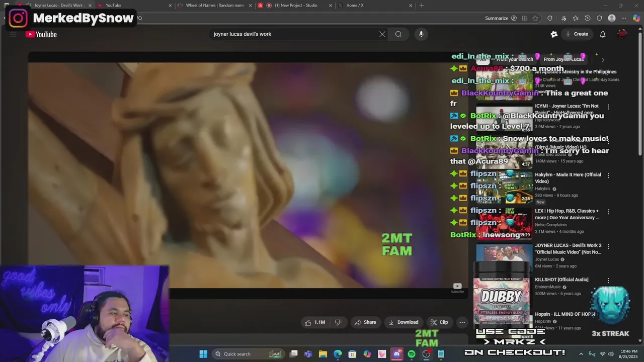Clip this video
Image resolution: width=644 pixels, height=362 pixels.
pos(439,322)
